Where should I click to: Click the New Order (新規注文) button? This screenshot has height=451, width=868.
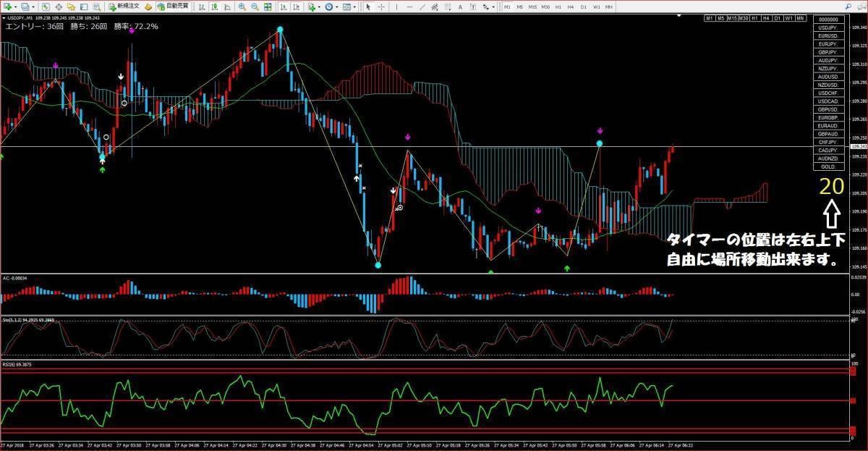coord(124,7)
